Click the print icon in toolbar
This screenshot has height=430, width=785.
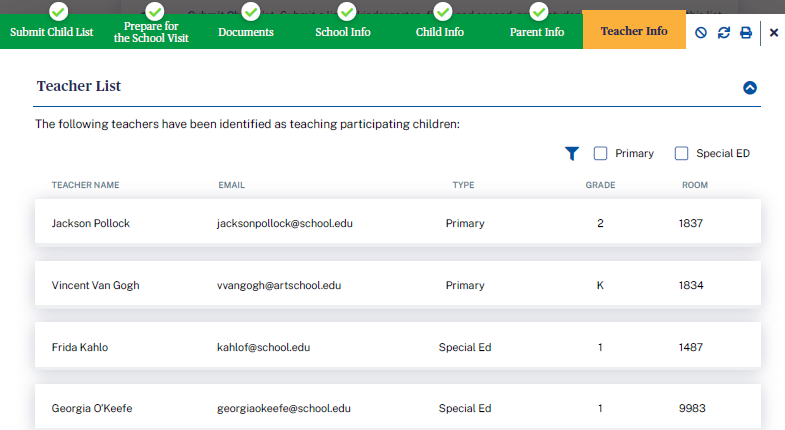[x=746, y=32]
